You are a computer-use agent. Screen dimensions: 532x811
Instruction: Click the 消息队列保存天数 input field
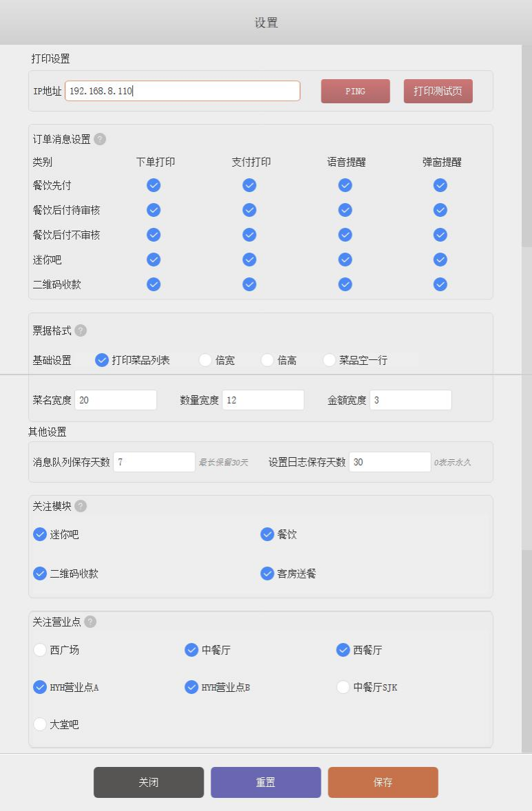(x=154, y=462)
